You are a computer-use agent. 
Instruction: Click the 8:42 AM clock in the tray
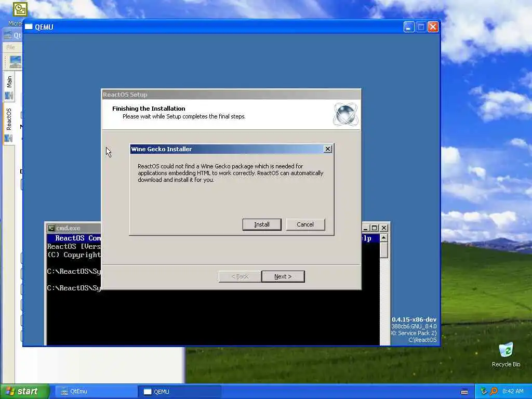pos(513,391)
